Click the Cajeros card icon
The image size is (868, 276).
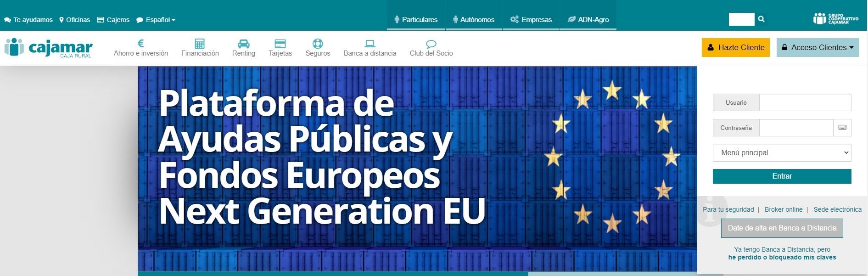pyautogui.click(x=101, y=20)
